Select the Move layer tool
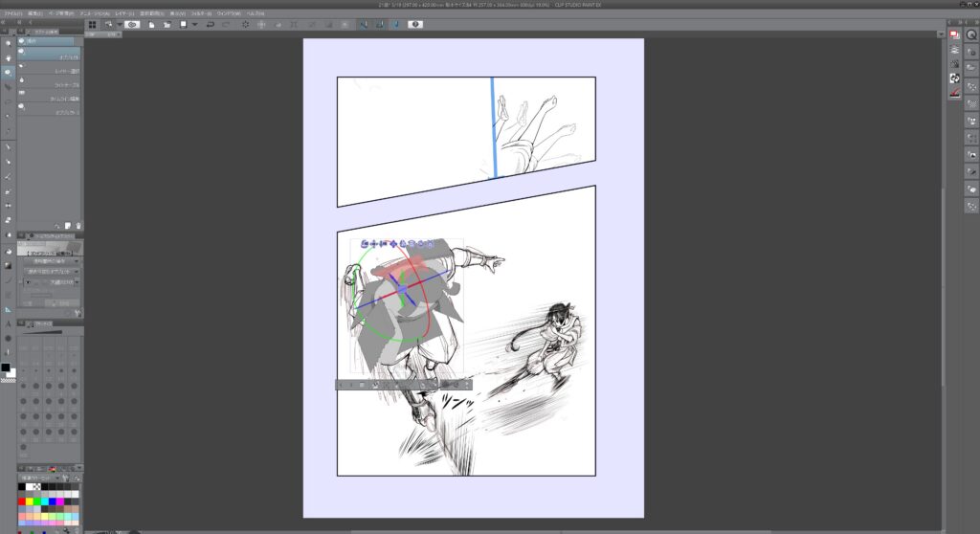Image resolution: width=980 pixels, height=534 pixels. [x=8, y=87]
